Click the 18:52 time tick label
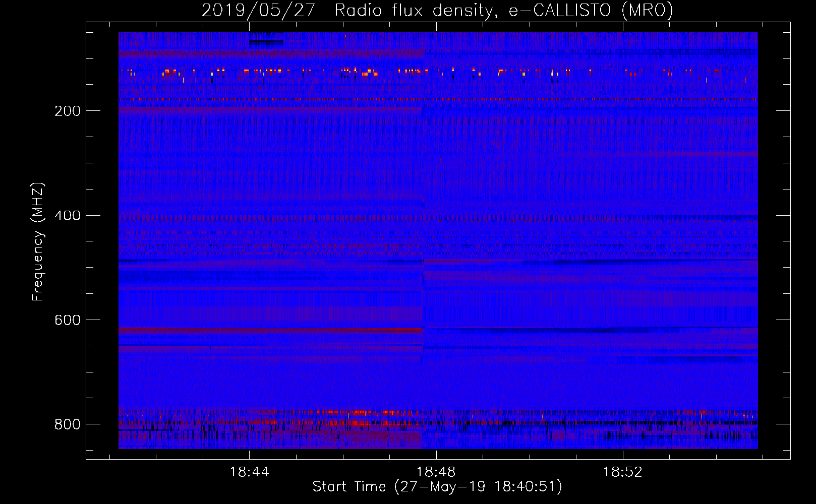Image resolution: width=816 pixels, height=504 pixels. click(x=623, y=472)
